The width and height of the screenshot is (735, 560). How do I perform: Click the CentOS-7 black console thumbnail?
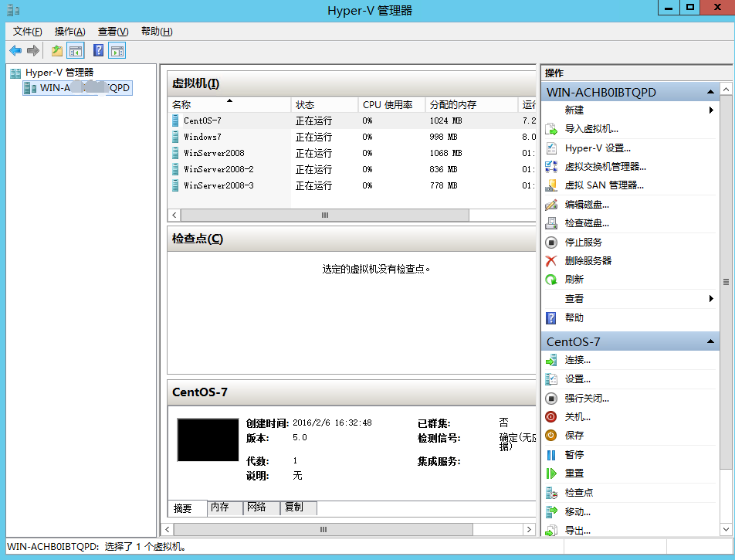coord(208,440)
